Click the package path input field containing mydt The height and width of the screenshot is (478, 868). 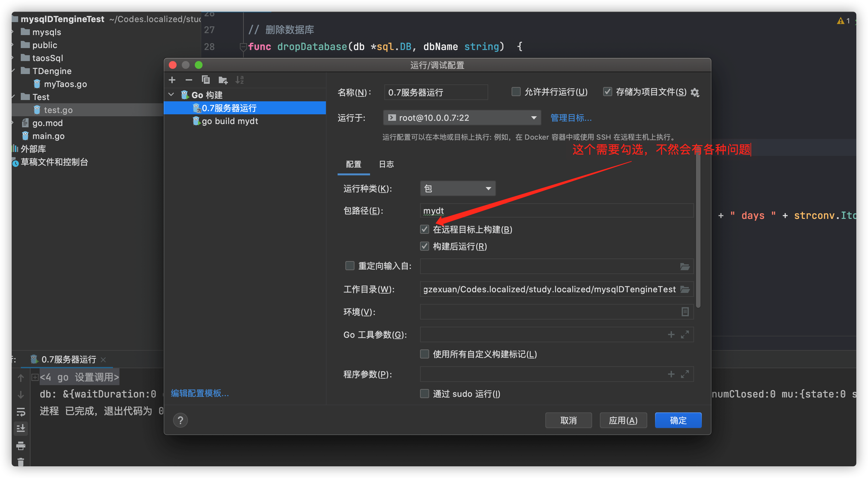[556, 211]
